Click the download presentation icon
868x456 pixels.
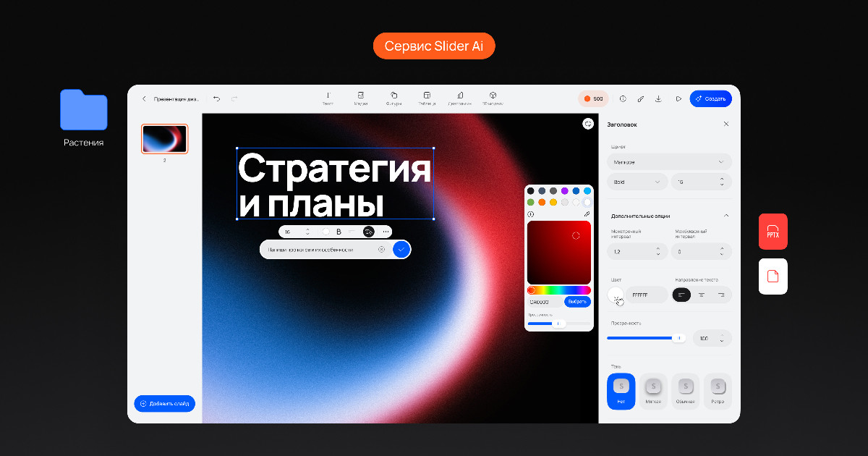pyautogui.click(x=658, y=98)
